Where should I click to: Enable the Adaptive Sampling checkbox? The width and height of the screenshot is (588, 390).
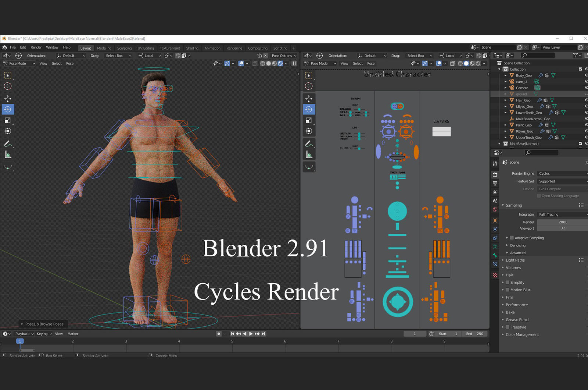point(512,238)
